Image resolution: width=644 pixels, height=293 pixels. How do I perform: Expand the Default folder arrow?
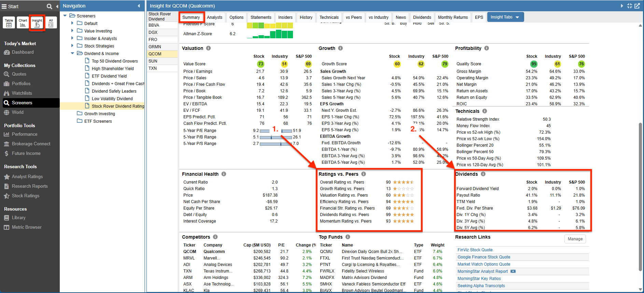[x=72, y=23]
